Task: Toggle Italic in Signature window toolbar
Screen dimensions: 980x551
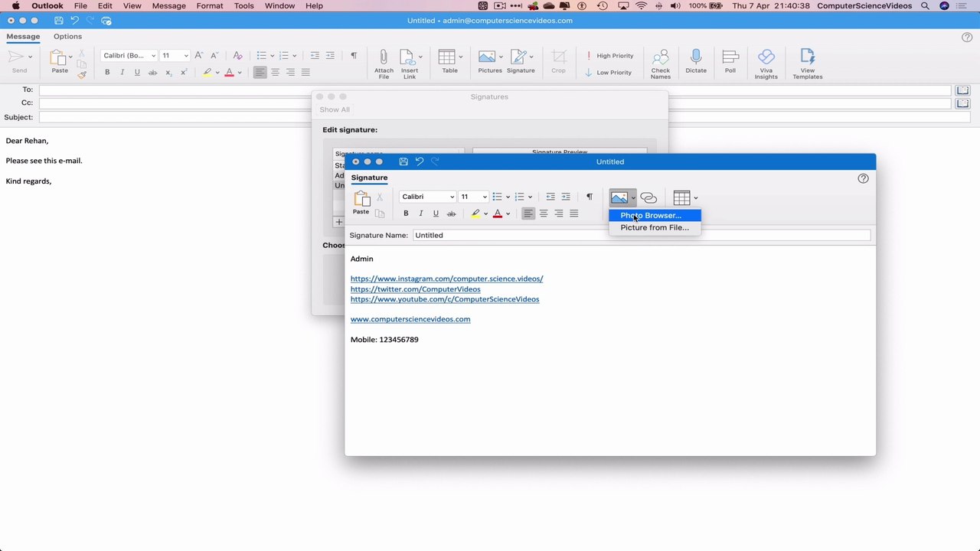Action: (420, 214)
